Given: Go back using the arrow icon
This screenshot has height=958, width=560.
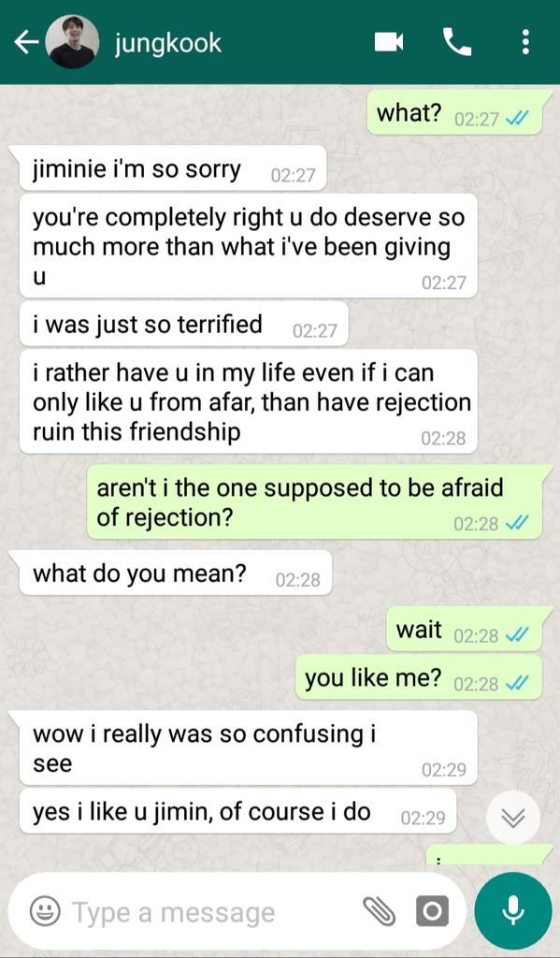Looking at the screenshot, I should tap(26, 43).
